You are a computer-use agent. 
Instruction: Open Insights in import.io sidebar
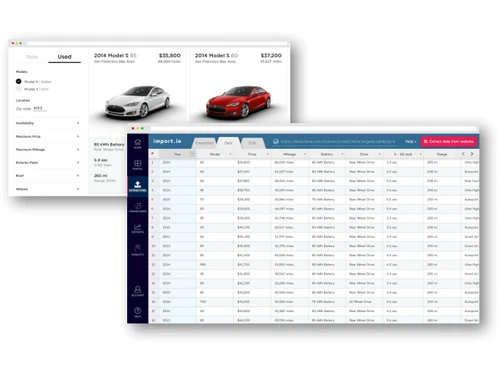138,250
